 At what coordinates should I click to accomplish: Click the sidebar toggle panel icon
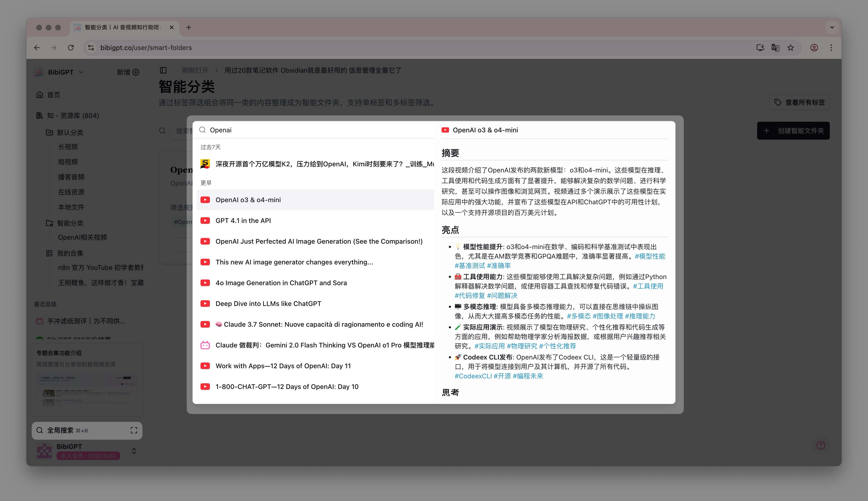163,70
